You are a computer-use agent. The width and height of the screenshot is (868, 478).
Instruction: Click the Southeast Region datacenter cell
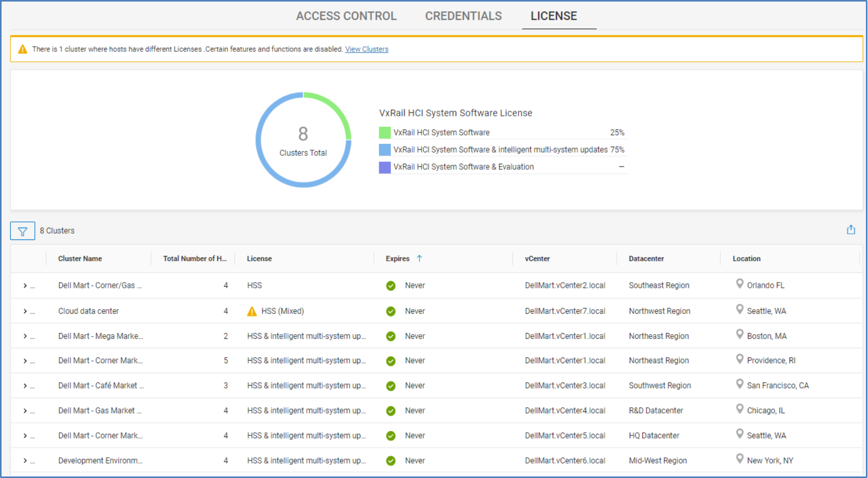(659, 286)
